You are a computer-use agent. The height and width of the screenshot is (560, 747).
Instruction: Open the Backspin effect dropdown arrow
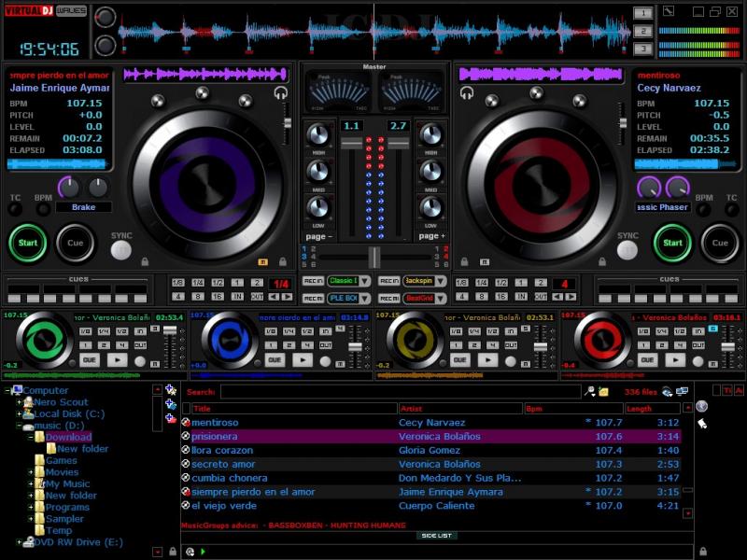click(441, 281)
